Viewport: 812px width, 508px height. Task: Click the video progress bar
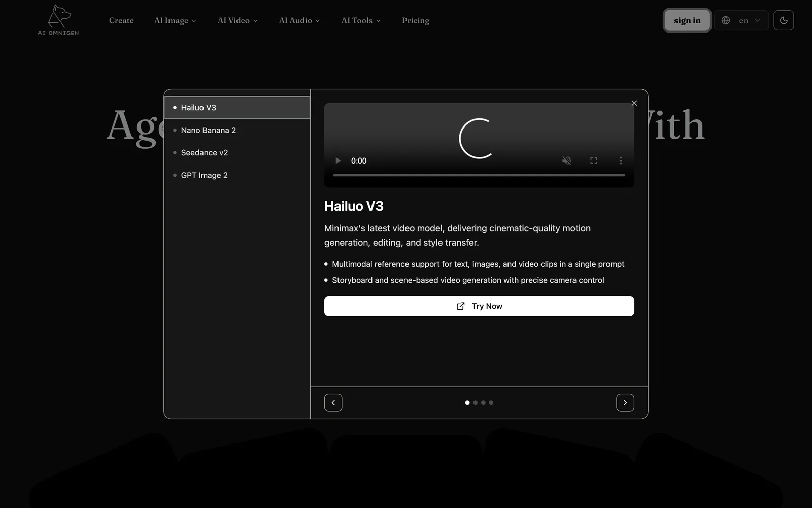point(479,175)
